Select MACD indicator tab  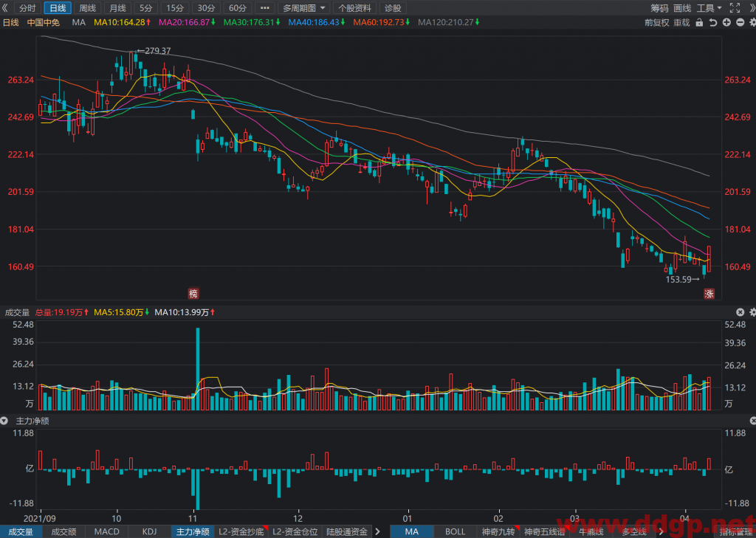106,532
